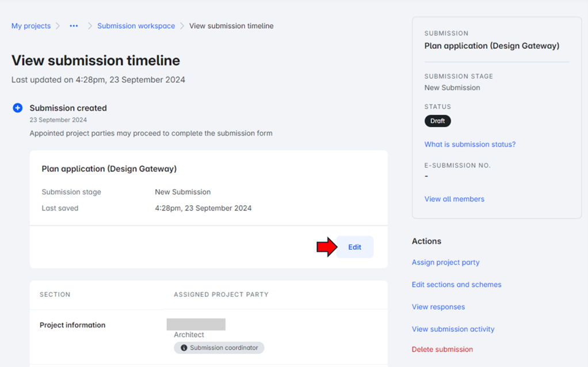Go to My projects breadcrumb
The image size is (588, 367).
tap(31, 26)
